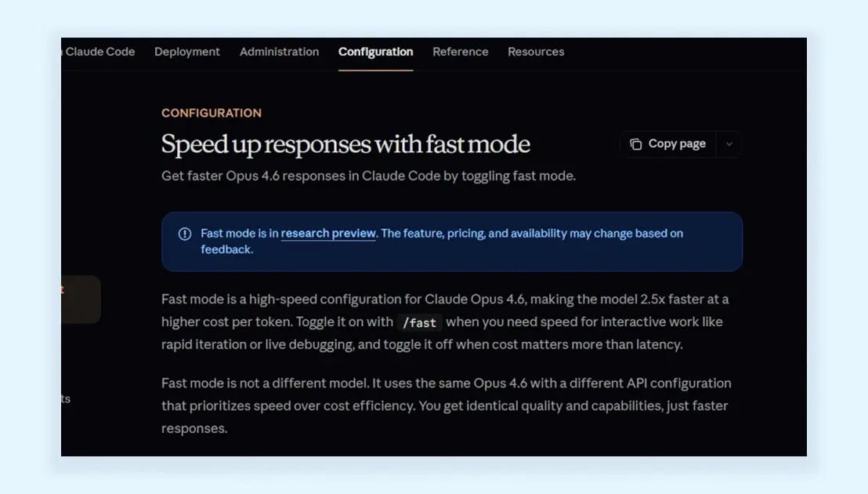Select the Configuration tab
The height and width of the screenshot is (494, 868).
tap(375, 52)
